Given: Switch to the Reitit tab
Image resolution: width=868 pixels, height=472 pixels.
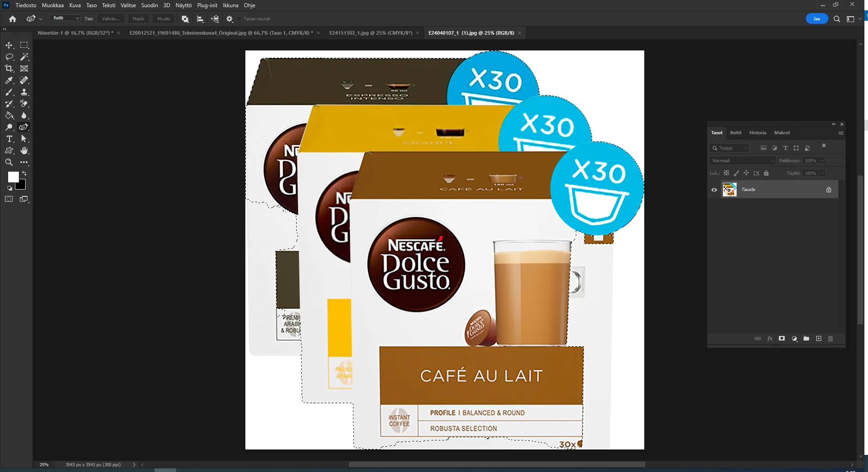Looking at the screenshot, I should pos(736,133).
